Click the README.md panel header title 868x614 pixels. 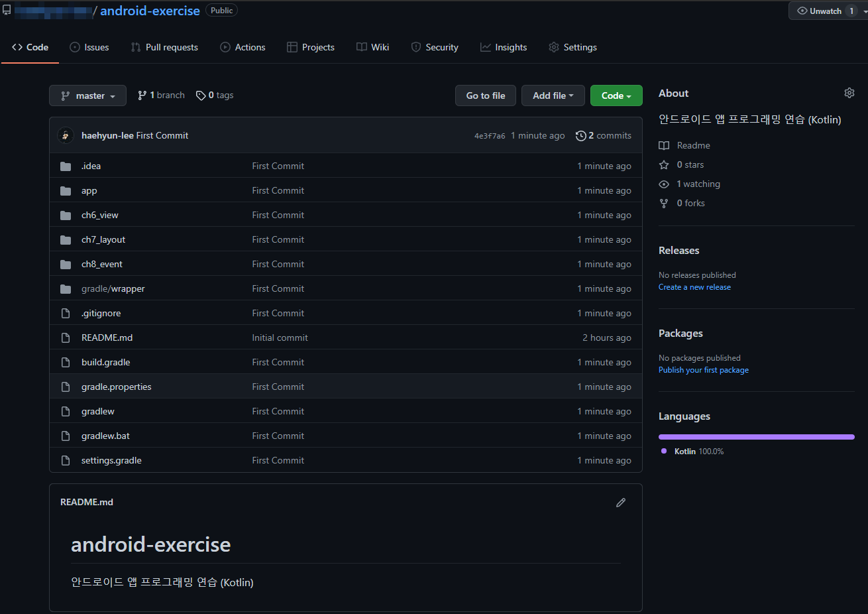click(87, 502)
